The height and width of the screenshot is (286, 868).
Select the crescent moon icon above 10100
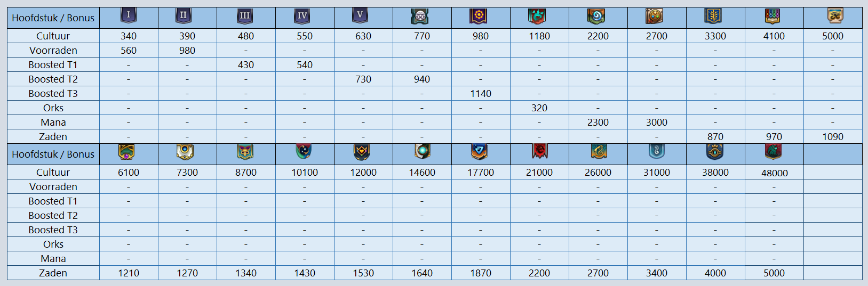tap(304, 152)
